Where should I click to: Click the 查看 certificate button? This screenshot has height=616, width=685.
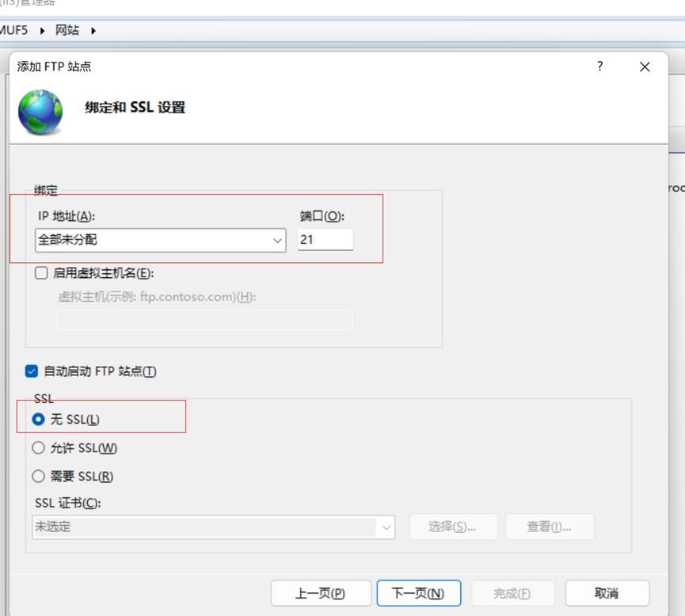550,527
